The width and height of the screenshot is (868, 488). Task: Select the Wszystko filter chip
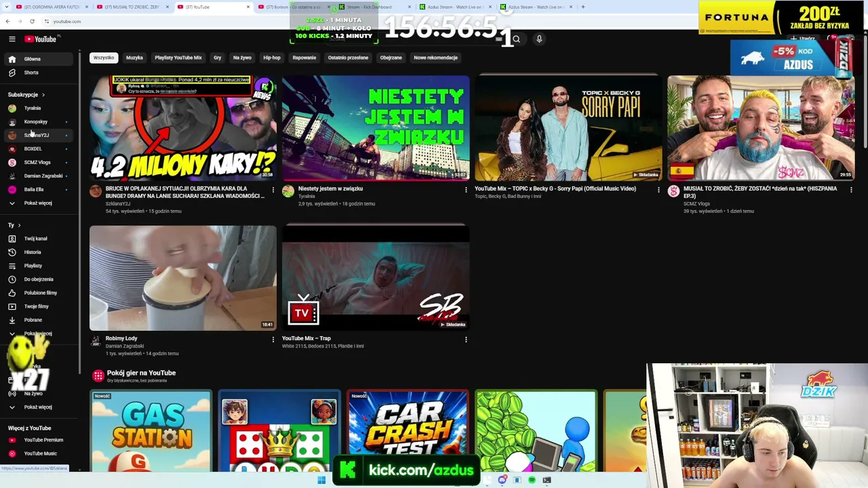[x=104, y=58]
